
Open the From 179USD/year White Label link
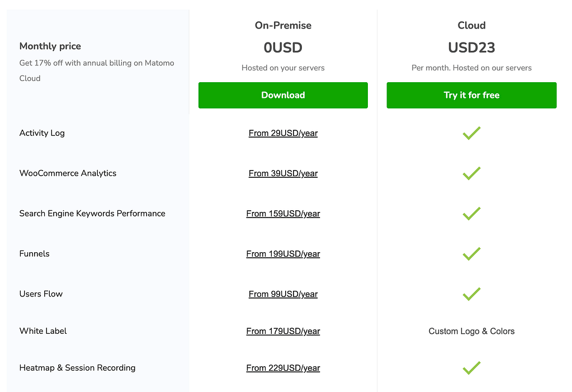282,331
